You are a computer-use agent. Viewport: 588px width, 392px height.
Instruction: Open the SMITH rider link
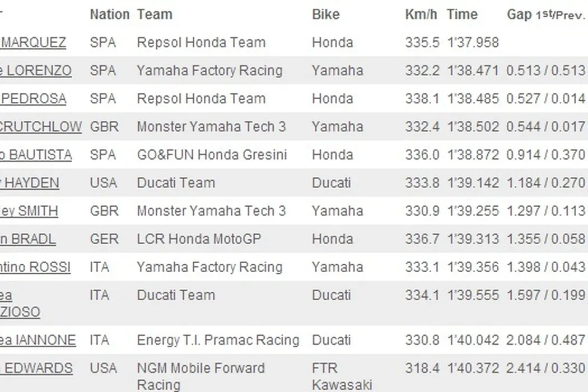pyautogui.click(x=29, y=211)
